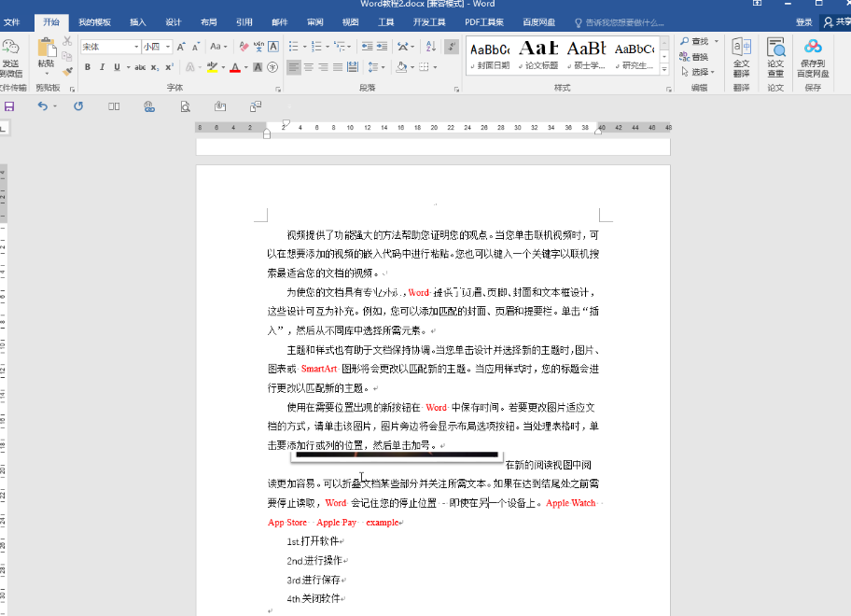This screenshot has height=616, width=851.
Task: Click the Login (登录) button
Action: [803, 22]
